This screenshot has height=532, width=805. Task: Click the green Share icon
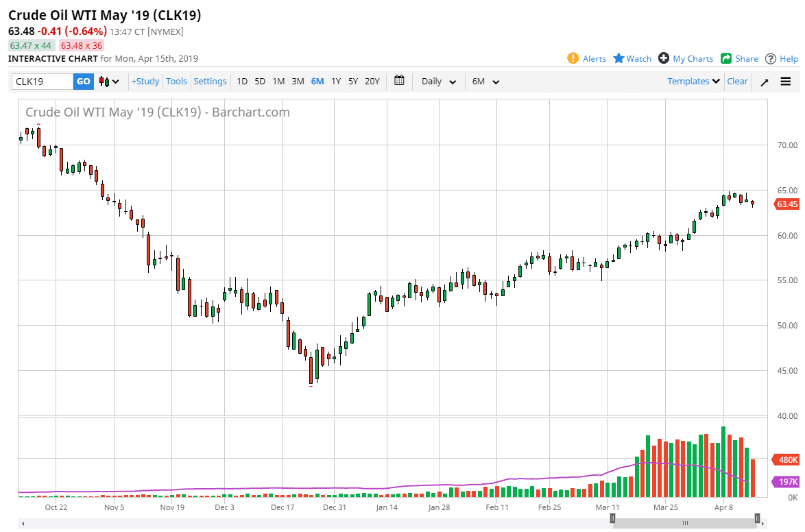726,58
